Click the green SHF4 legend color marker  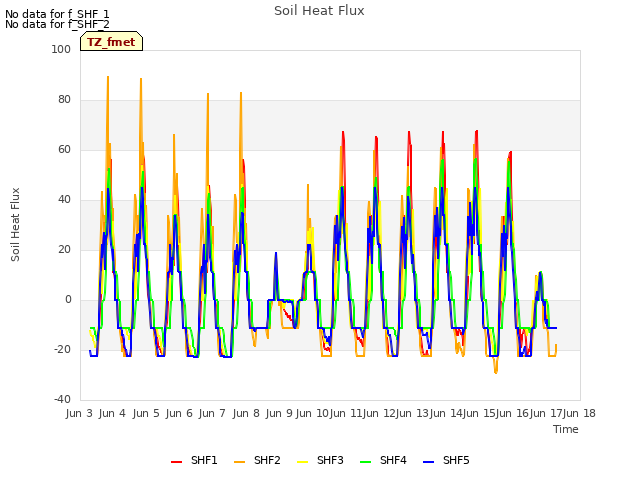[365, 462]
